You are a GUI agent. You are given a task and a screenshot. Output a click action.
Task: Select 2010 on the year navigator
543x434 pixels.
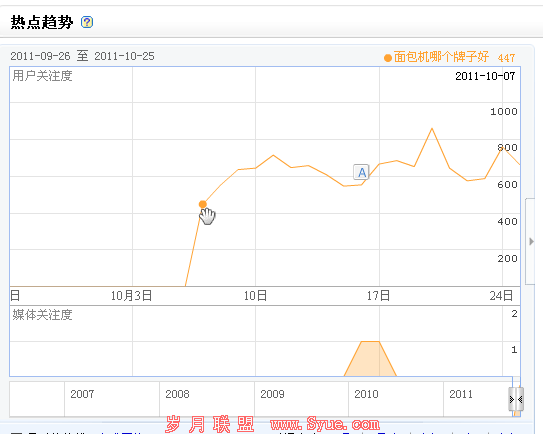coord(366,394)
